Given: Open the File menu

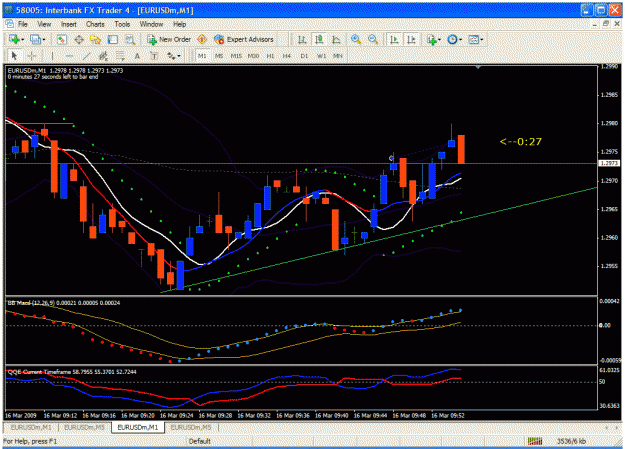Looking at the screenshot, I should coord(23,24).
